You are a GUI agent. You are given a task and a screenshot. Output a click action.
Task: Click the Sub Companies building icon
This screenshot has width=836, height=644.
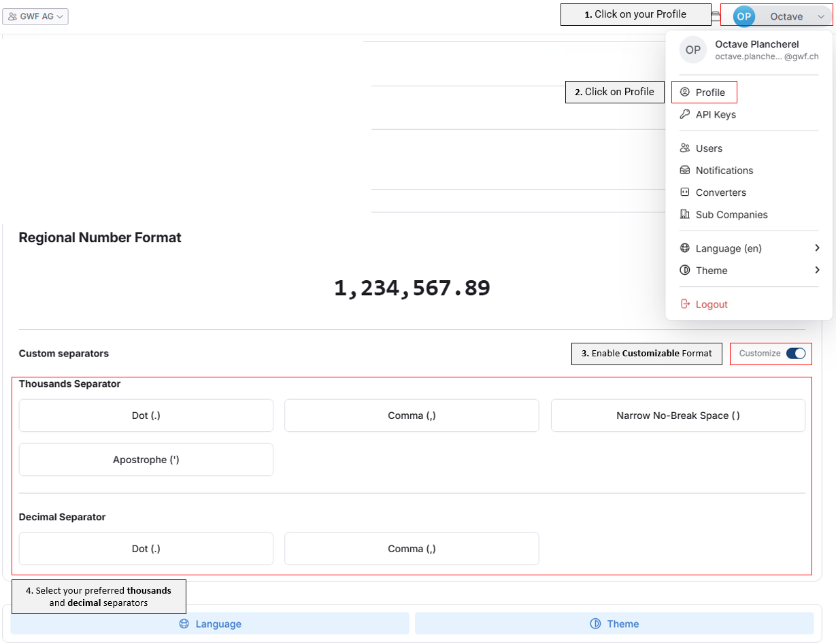(x=685, y=214)
